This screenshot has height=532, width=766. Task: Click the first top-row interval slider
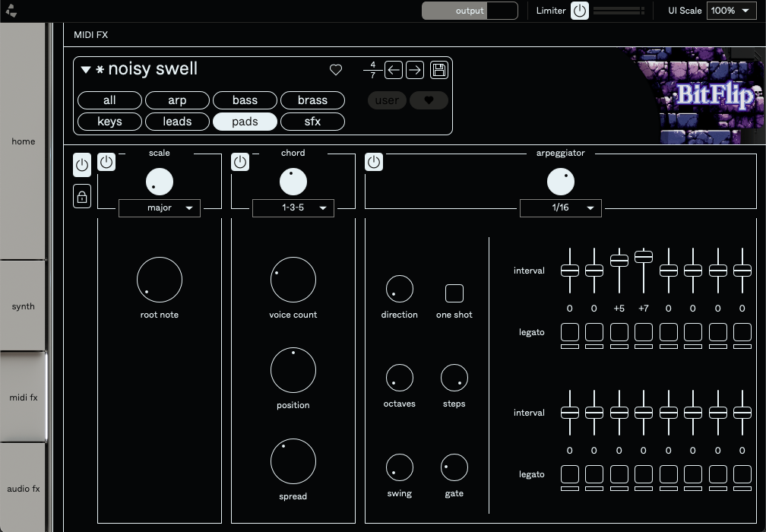[x=570, y=270]
